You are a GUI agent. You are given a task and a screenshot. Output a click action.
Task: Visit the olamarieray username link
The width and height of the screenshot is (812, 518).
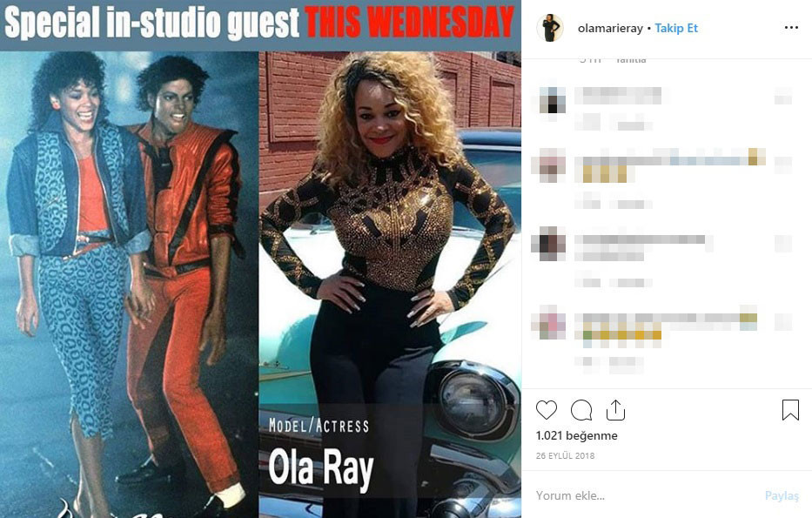610,29
